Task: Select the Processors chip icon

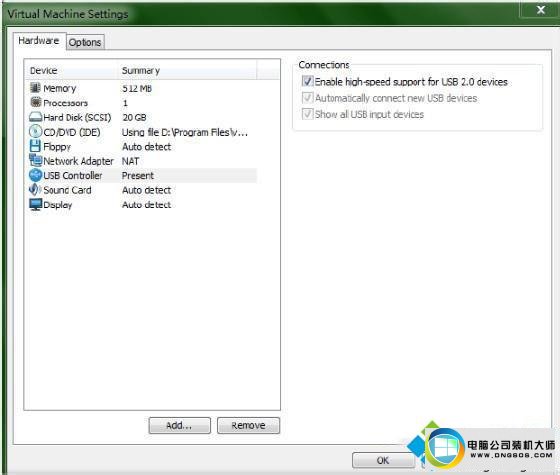Action: pyautogui.click(x=35, y=102)
